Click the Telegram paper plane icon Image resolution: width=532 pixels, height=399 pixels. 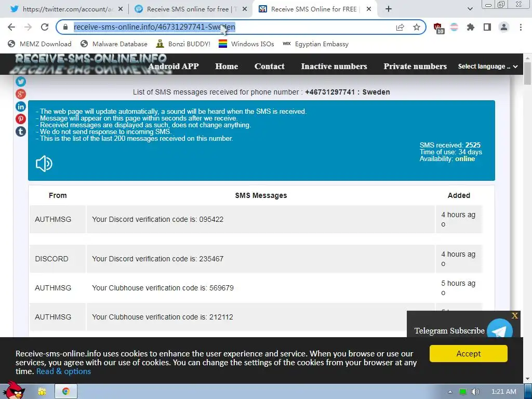tap(499, 328)
